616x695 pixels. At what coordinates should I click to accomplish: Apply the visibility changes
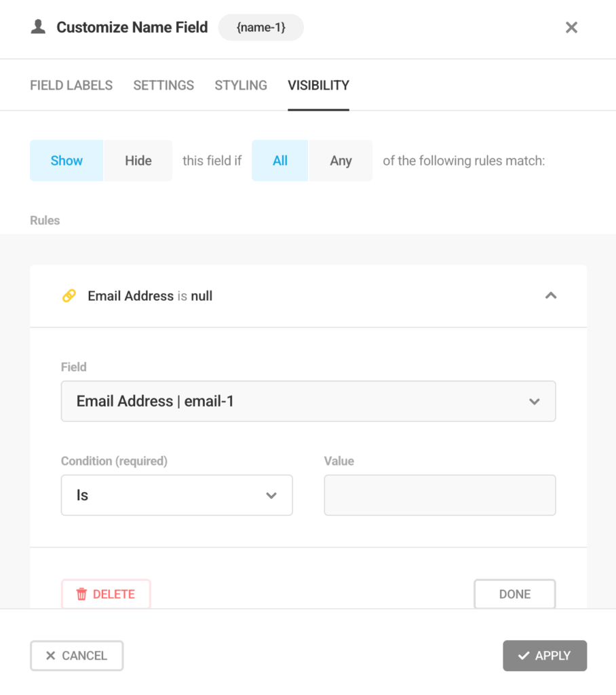click(x=544, y=656)
